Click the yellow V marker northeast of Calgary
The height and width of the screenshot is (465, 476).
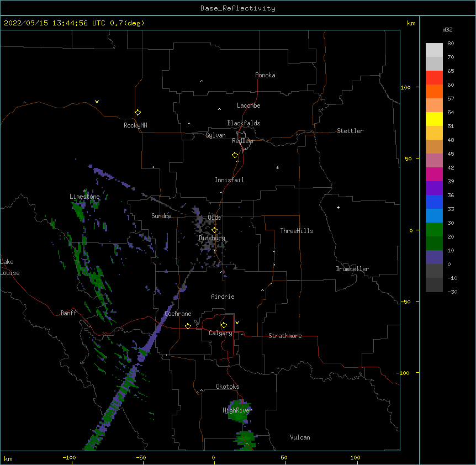point(237,323)
